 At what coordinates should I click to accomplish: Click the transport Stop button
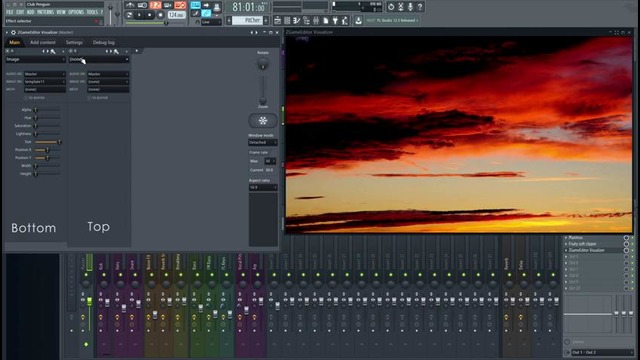click(x=150, y=15)
